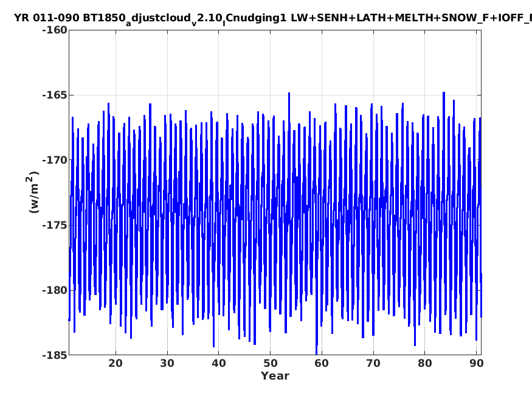Click x-axis tick label '20'
Image resolution: width=532 pixels, height=399 pixels.
coord(116,363)
